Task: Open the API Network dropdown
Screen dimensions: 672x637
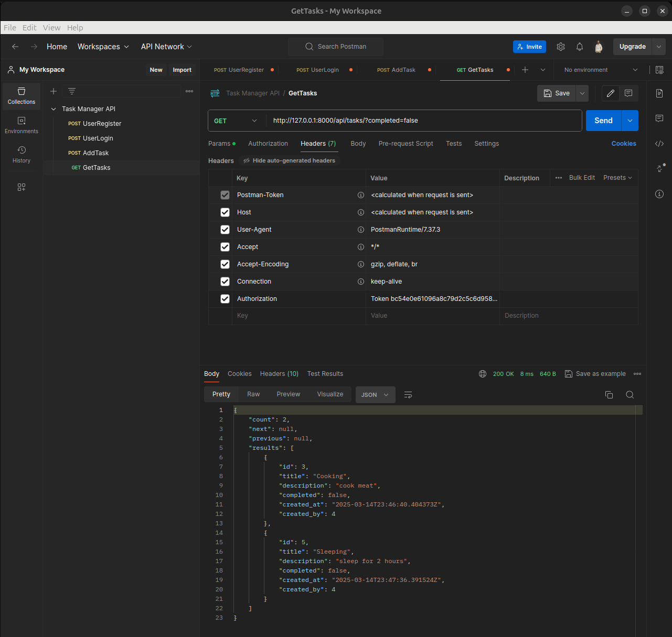Action: pos(166,47)
